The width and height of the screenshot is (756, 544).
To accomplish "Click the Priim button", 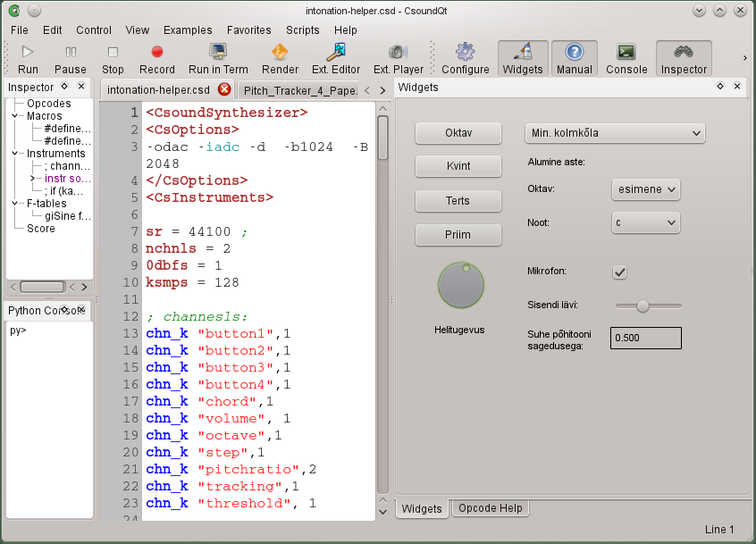I will pos(458,235).
